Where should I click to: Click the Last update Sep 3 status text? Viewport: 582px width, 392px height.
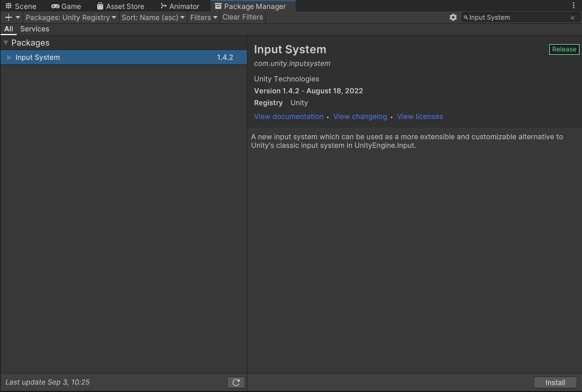[x=48, y=382]
